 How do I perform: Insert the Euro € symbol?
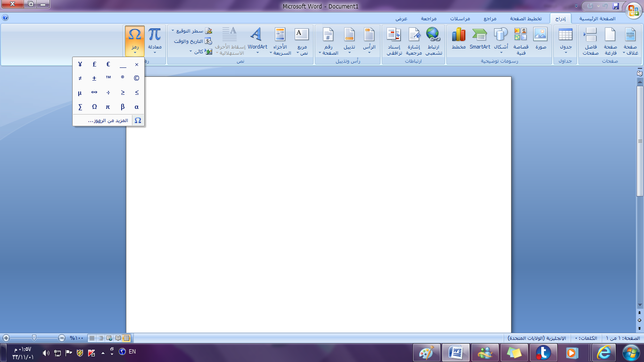108,65
